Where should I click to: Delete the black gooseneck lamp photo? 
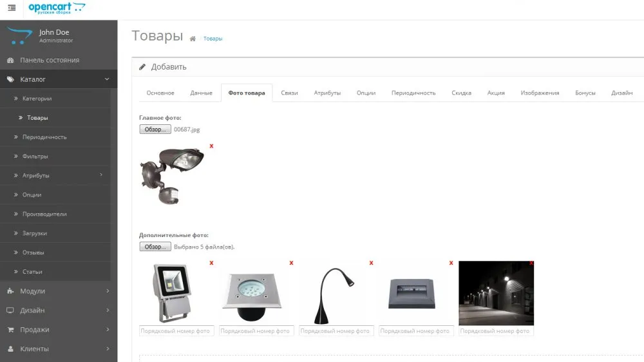372,263
